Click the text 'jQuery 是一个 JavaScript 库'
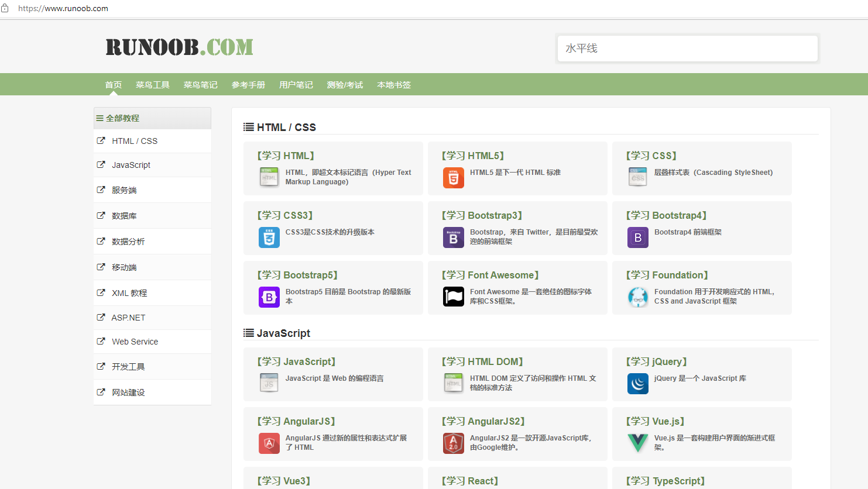 [700, 378]
